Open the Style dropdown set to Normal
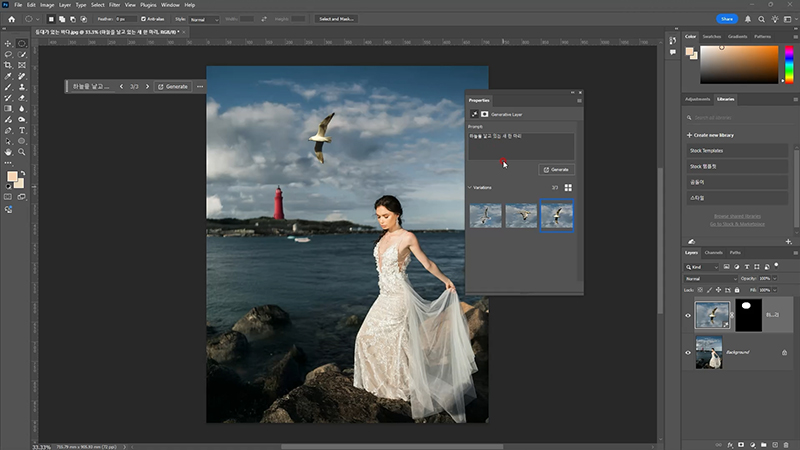The image size is (800, 450). coord(204,19)
